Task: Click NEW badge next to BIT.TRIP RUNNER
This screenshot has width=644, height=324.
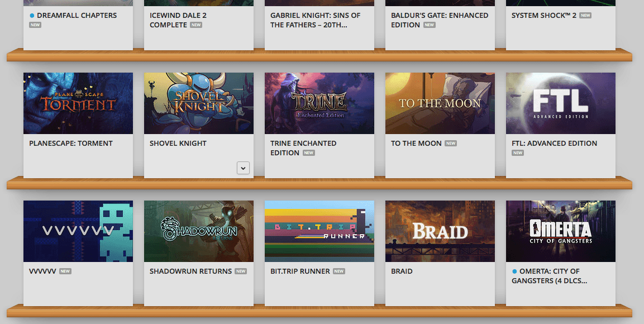Action: coord(339,271)
